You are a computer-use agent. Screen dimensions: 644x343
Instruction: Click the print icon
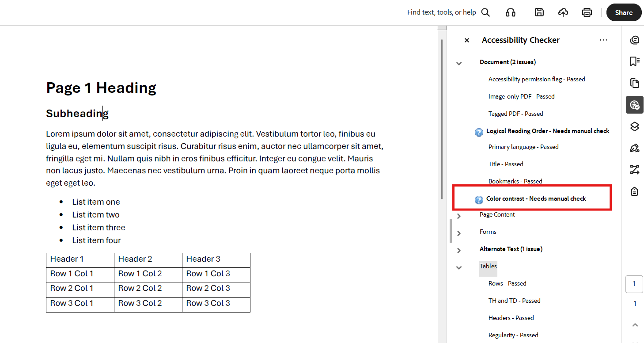[x=587, y=12]
